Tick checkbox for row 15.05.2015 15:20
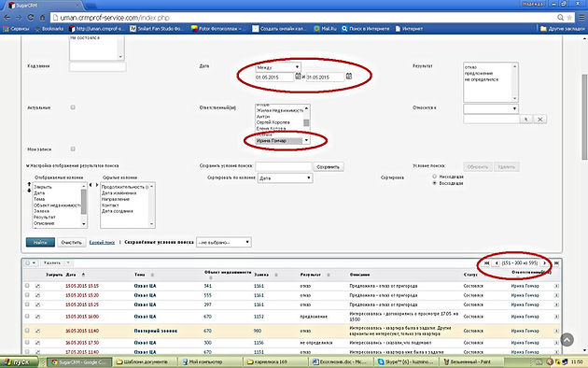The height and width of the screenshot is (368, 588). pyautogui.click(x=27, y=295)
